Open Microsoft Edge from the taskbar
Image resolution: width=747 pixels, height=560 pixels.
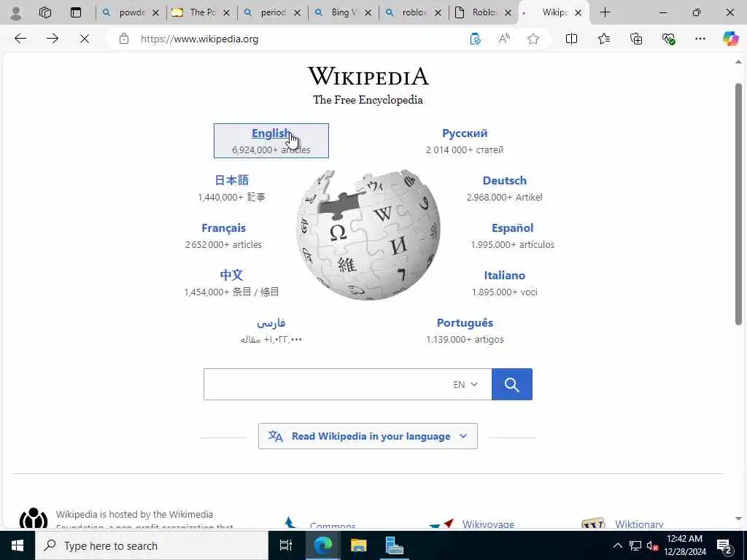coord(322,545)
